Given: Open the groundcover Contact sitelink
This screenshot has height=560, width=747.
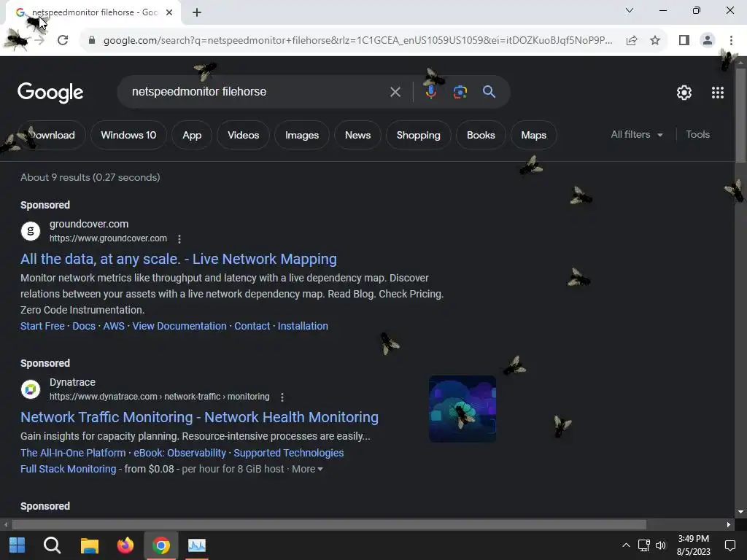Looking at the screenshot, I should tap(252, 326).
